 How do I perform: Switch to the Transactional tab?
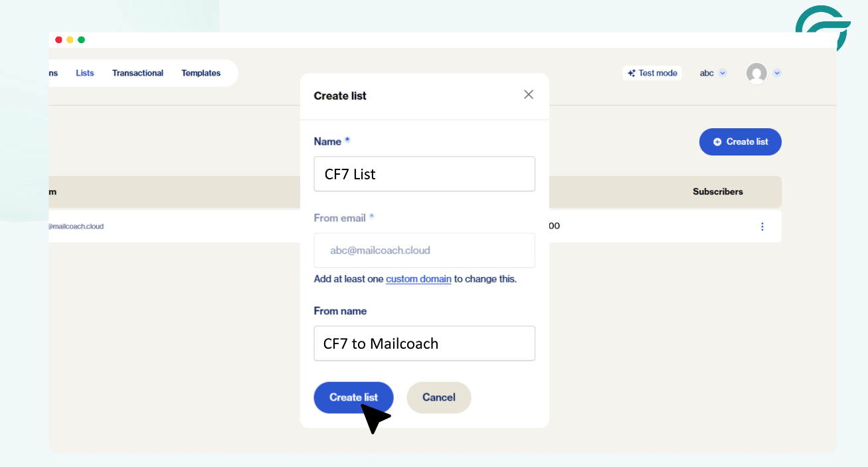pos(137,72)
